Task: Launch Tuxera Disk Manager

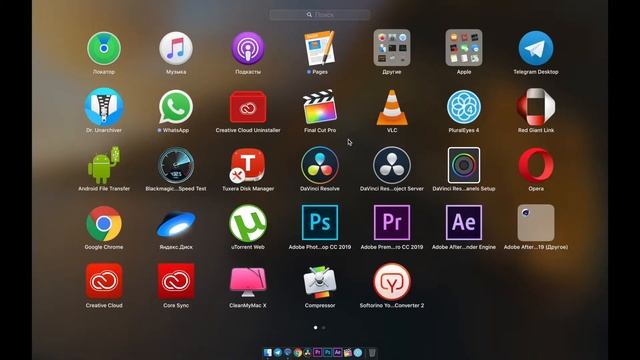Action: tap(248, 165)
